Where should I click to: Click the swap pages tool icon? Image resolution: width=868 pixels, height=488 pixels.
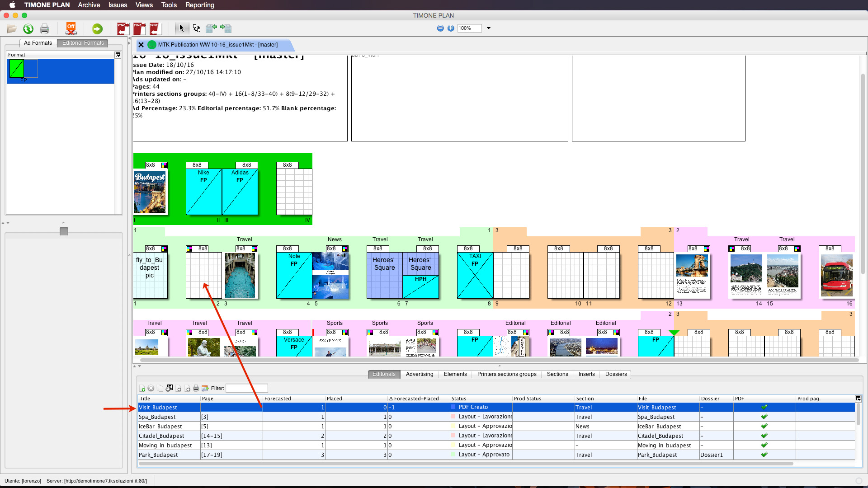point(197,28)
